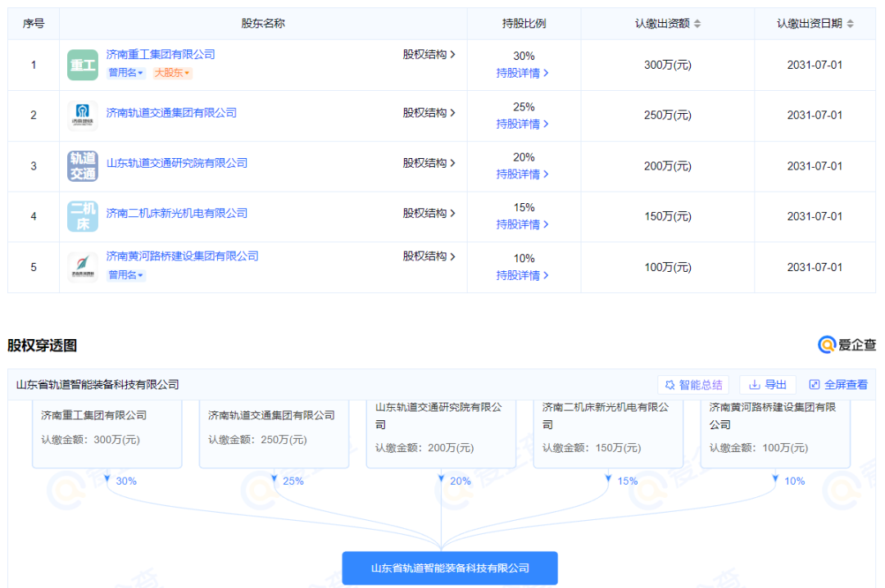This screenshot has width=885, height=588.
Task: Open 股权结构 for 济南黄河路桥建设集团有限公司
Action: [x=429, y=256]
